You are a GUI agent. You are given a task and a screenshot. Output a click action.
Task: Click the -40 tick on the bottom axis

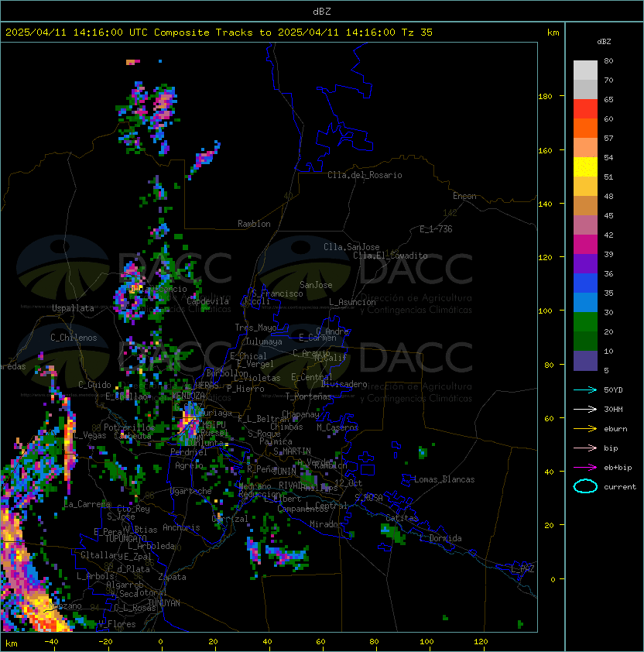click(x=51, y=642)
